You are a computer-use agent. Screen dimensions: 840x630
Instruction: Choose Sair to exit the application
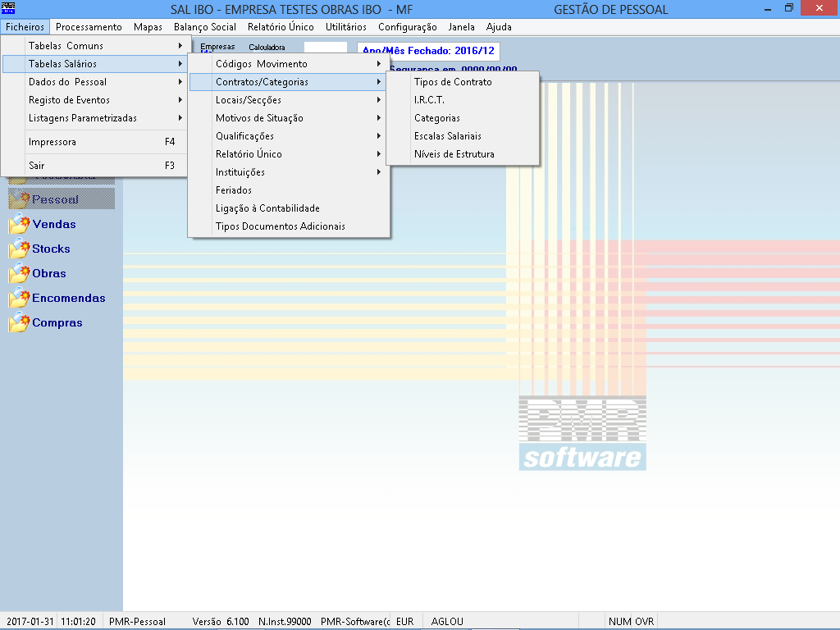pos(37,166)
